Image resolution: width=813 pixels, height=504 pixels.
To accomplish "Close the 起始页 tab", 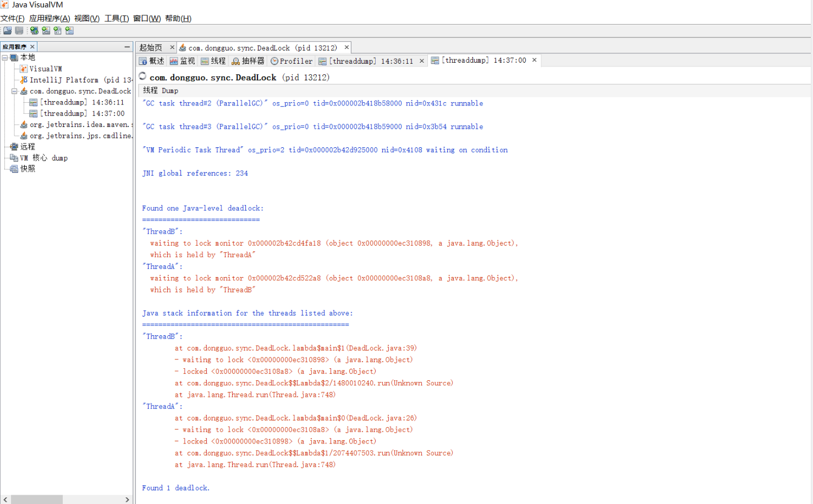I will pyautogui.click(x=172, y=47).
